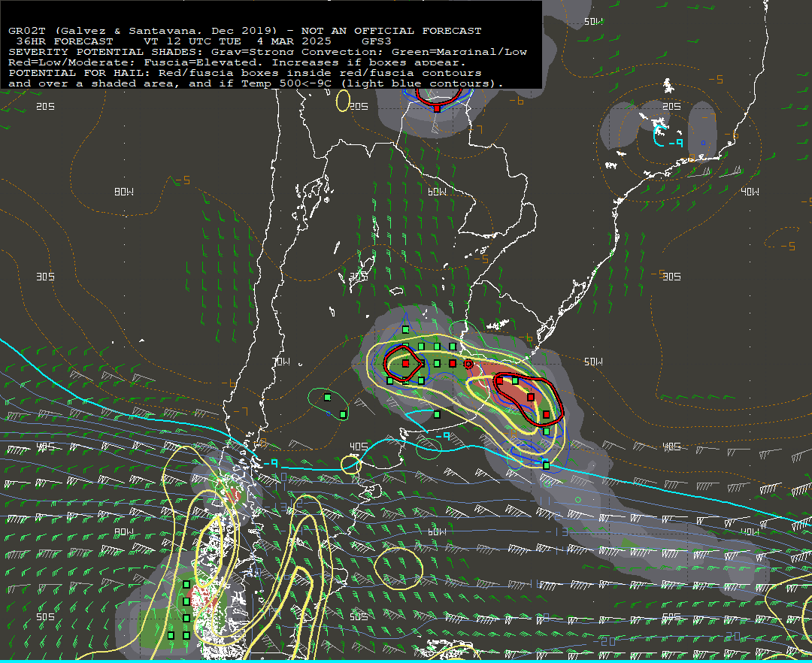Click the valid time 'VT 12 UTC TUE 4 MAR 2025'
Image resolution: width=812 pixels, height=663 pixels.
237,41
